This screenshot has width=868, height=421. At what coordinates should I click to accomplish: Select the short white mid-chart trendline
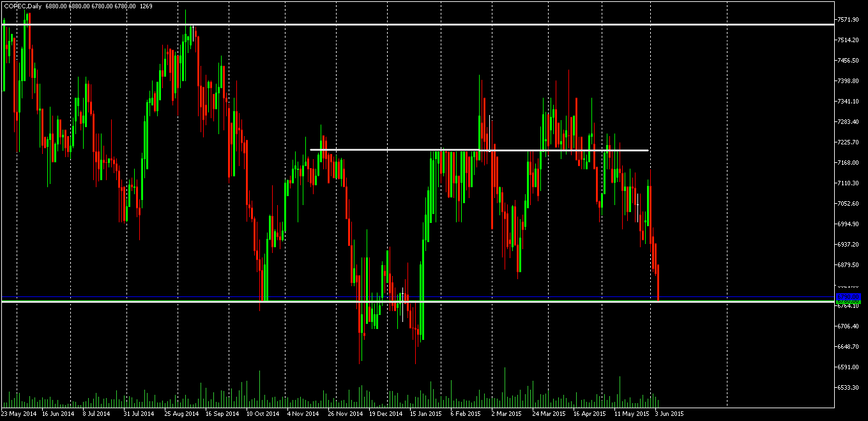coord(479,150)
